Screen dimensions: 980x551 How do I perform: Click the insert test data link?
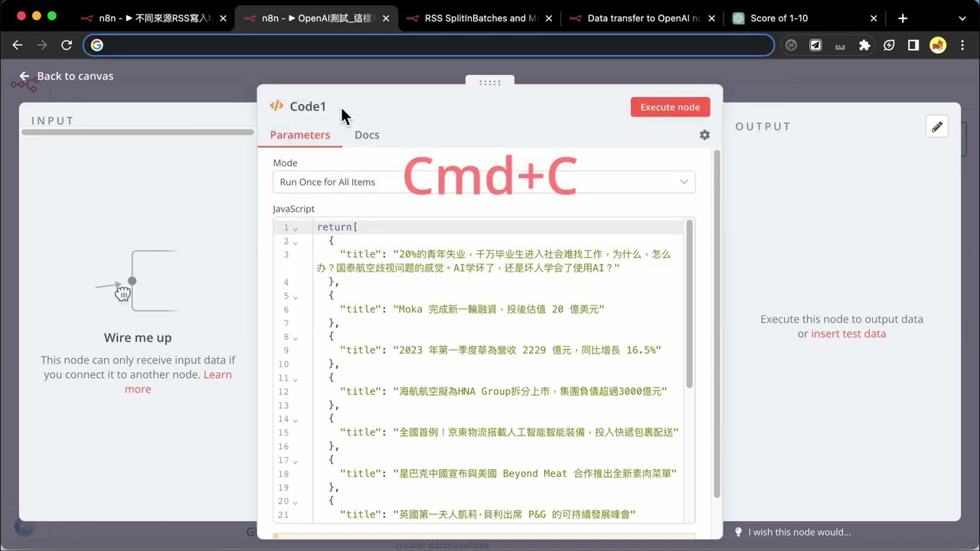848,334
